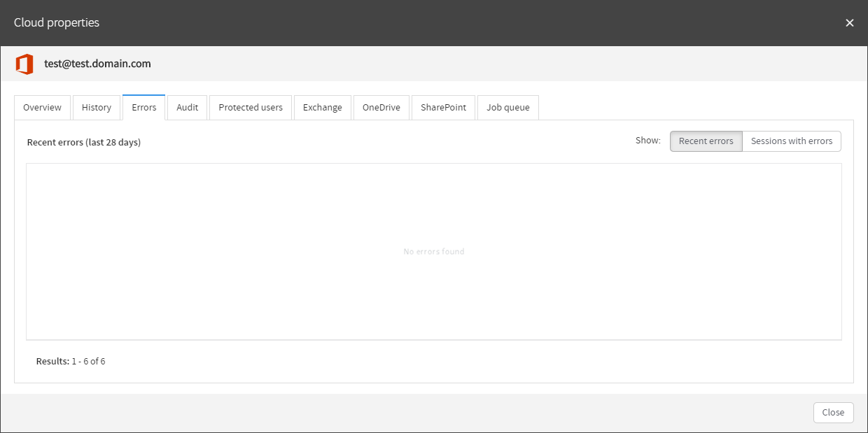Click the Results: 1 - 6 of 6 text
This screenshot has width=868, height=433.
tap(71, 362)
